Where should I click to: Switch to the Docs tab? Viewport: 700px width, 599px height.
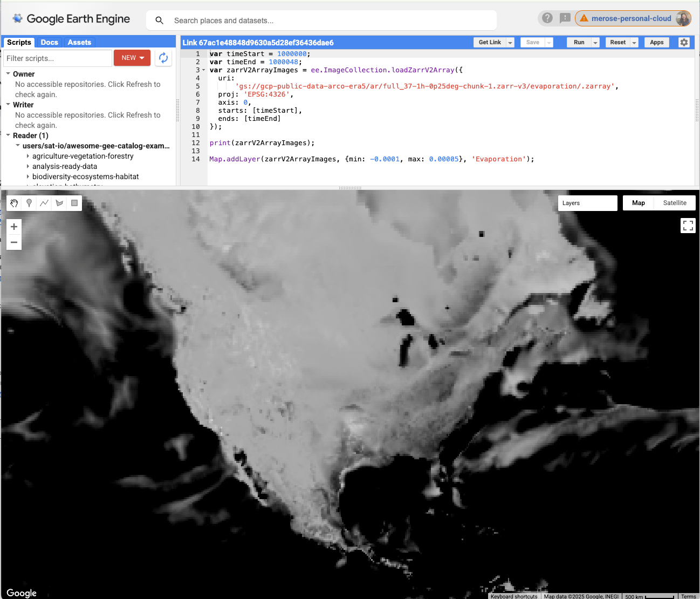(49, 42)
